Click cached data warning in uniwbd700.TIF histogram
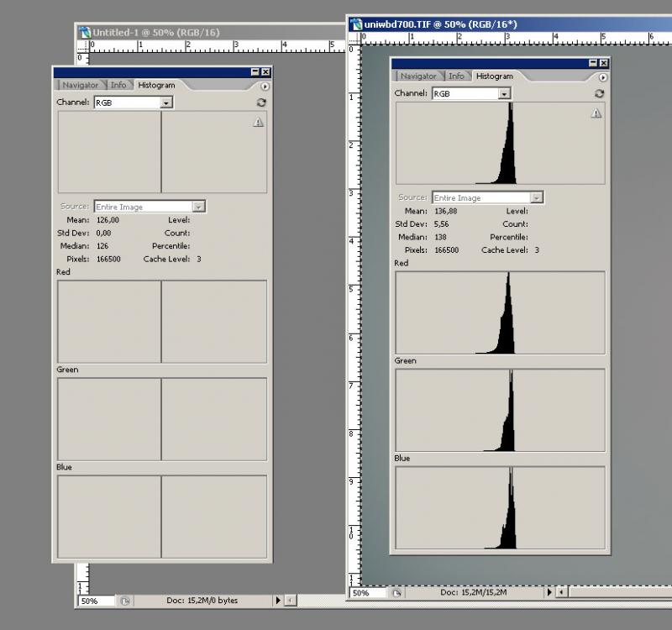 click(596, 113)
